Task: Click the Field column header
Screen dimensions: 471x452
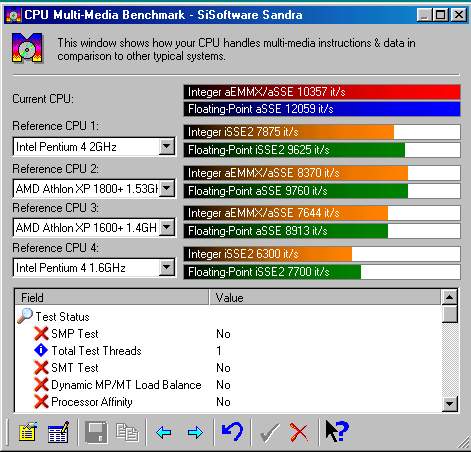Action: (112, 298)
